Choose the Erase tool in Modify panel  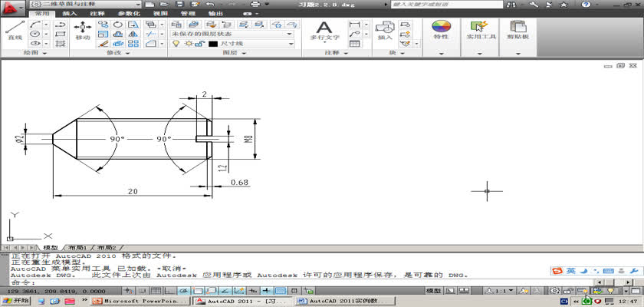(103, 43)
